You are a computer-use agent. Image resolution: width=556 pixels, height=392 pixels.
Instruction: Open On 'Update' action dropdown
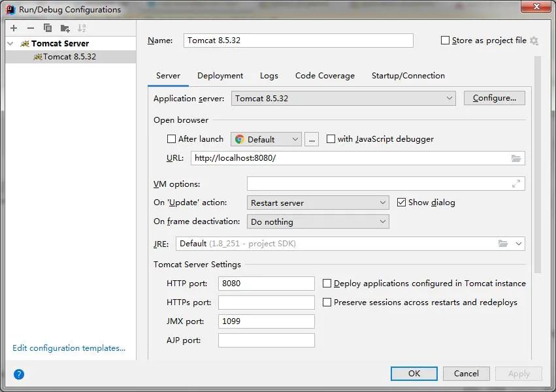318,203
